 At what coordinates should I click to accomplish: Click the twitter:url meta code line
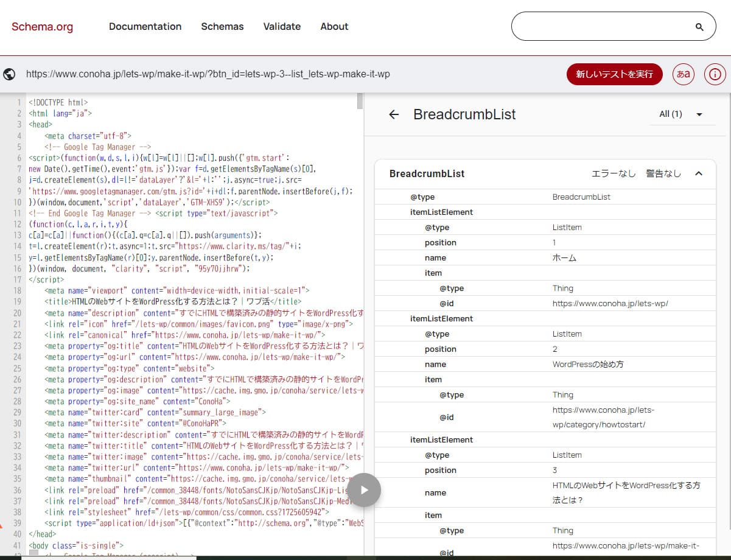point(197,468)
